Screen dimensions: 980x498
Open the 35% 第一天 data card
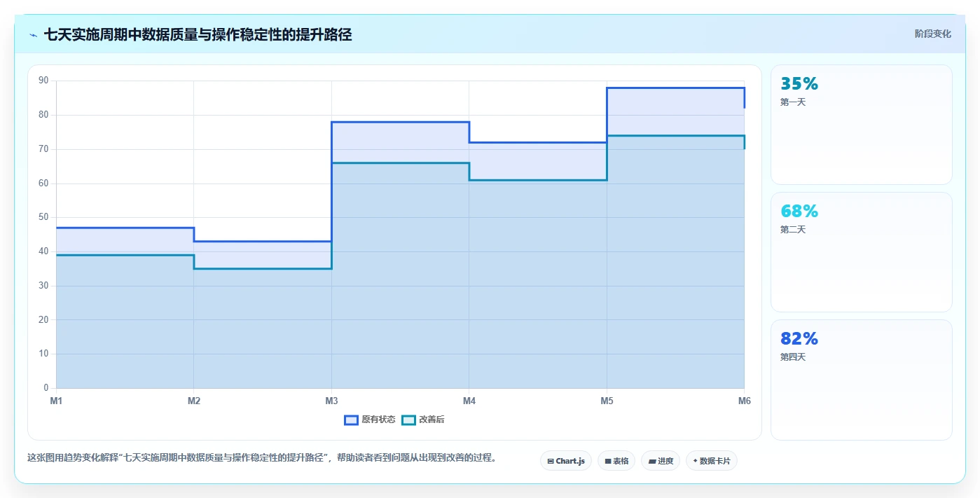tap(862, 125)
